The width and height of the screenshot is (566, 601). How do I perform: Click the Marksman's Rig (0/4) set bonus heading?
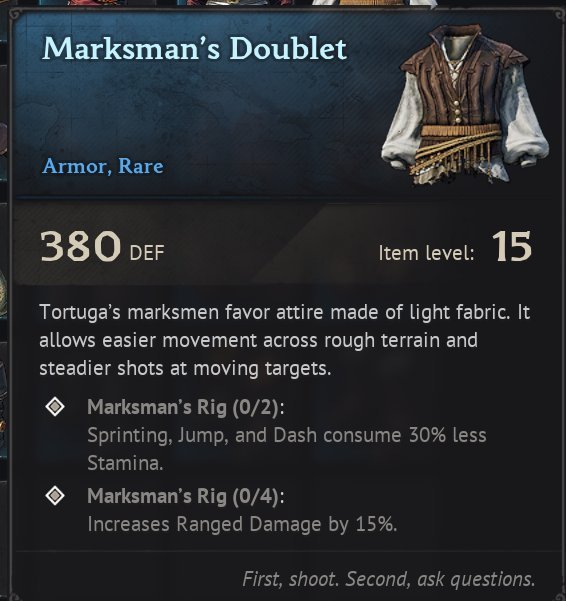pyautogui.click(x=186, y=496)
